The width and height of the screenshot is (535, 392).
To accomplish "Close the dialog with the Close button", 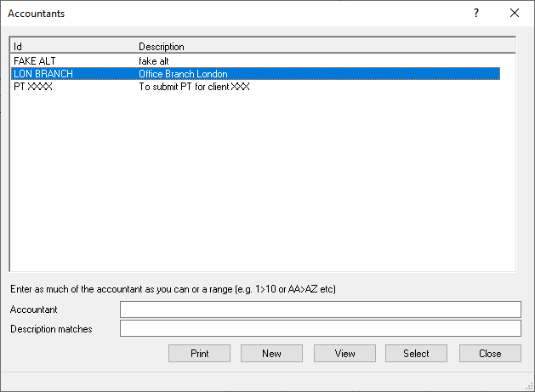I will (490, 353).
